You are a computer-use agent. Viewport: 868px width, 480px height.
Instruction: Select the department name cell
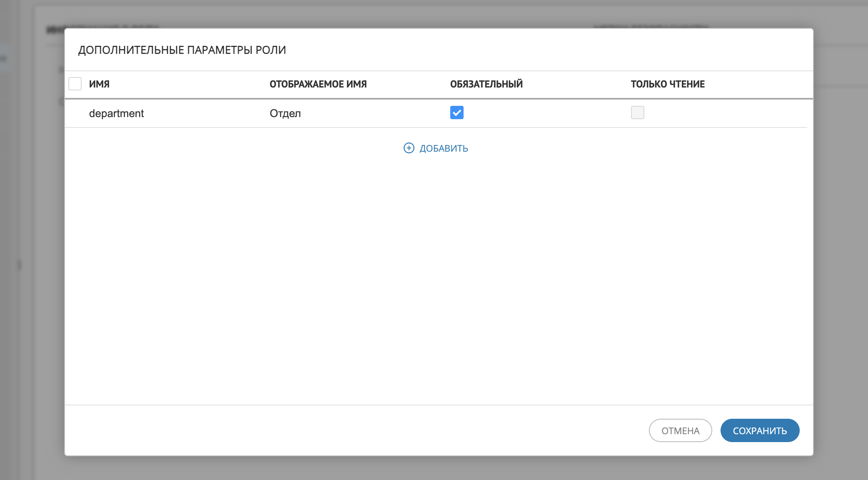pyautogui.click(x=116, y=113)
